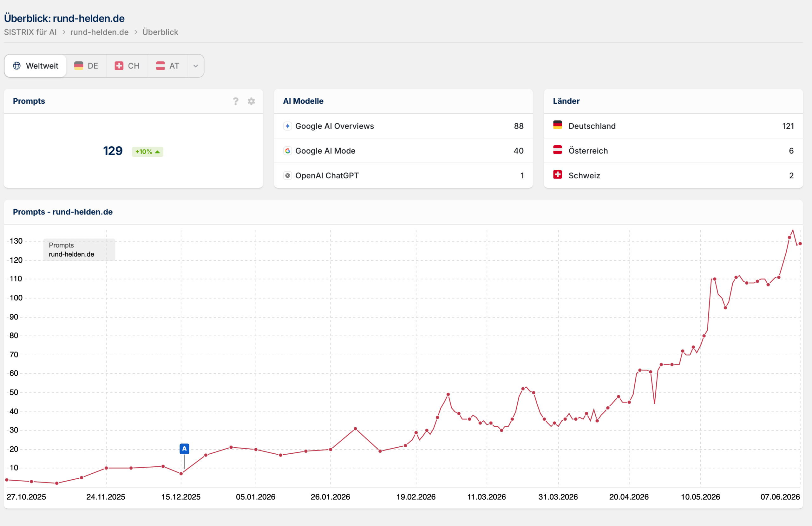Click the Prompts card title
812x526 pixels.
[29, 101]
